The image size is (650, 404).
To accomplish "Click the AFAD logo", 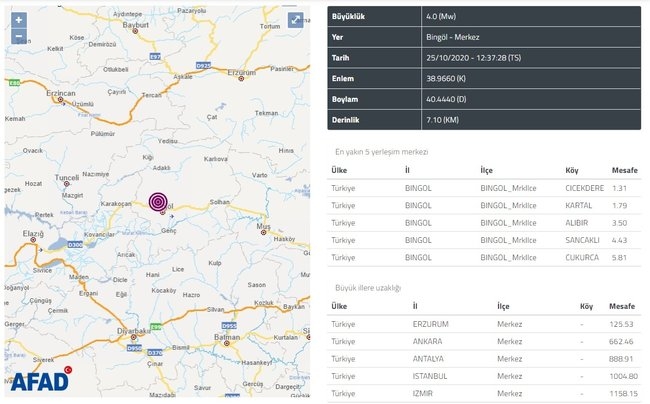I will 41,380.
